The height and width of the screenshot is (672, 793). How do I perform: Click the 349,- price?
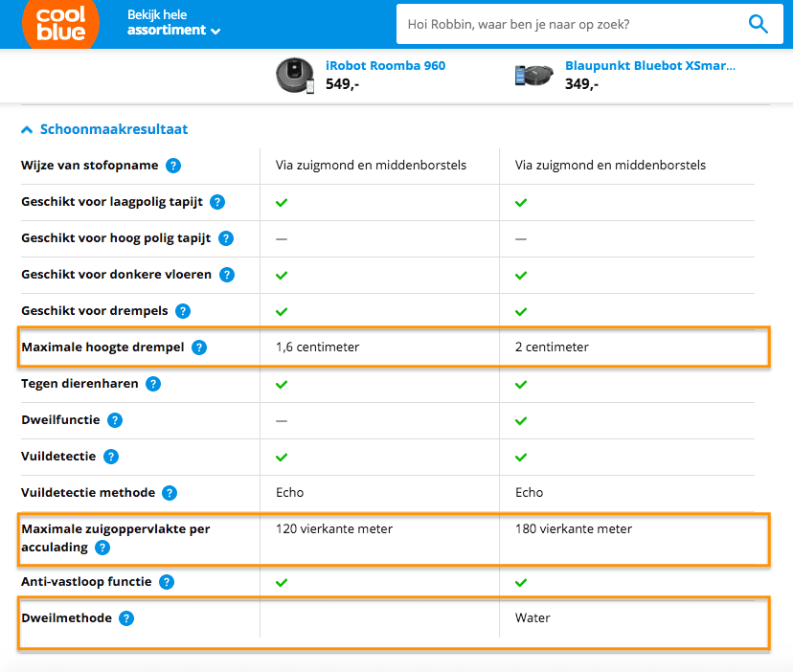(x=581, y=84)
